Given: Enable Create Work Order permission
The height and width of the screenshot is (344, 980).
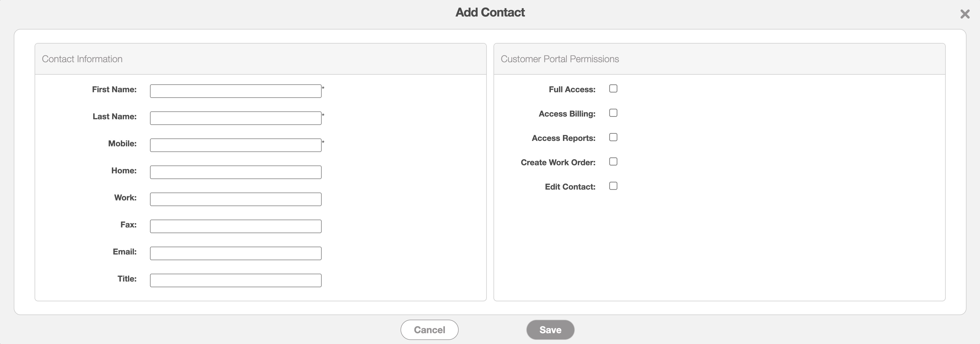Looking at the screenshot, I should click(613, 162).
